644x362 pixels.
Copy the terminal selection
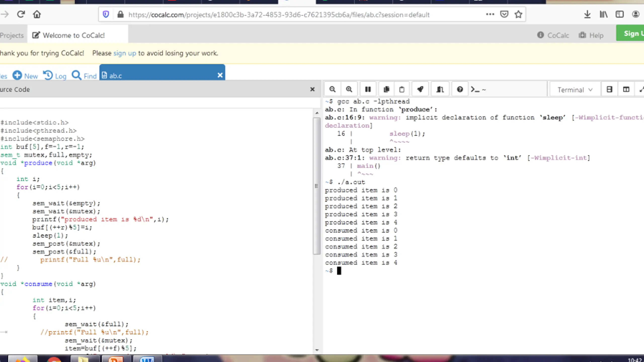386,89
